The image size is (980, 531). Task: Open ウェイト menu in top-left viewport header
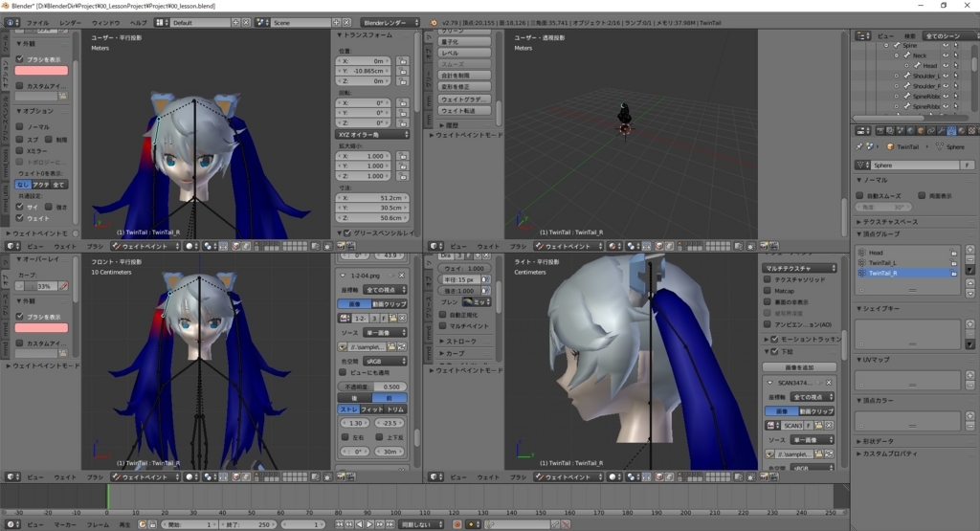64,246
